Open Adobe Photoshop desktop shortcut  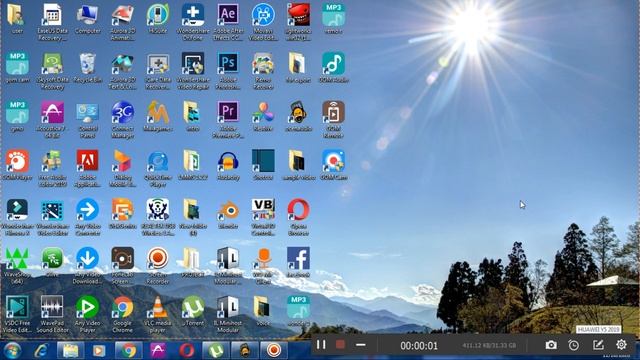(x=228, y=71)
